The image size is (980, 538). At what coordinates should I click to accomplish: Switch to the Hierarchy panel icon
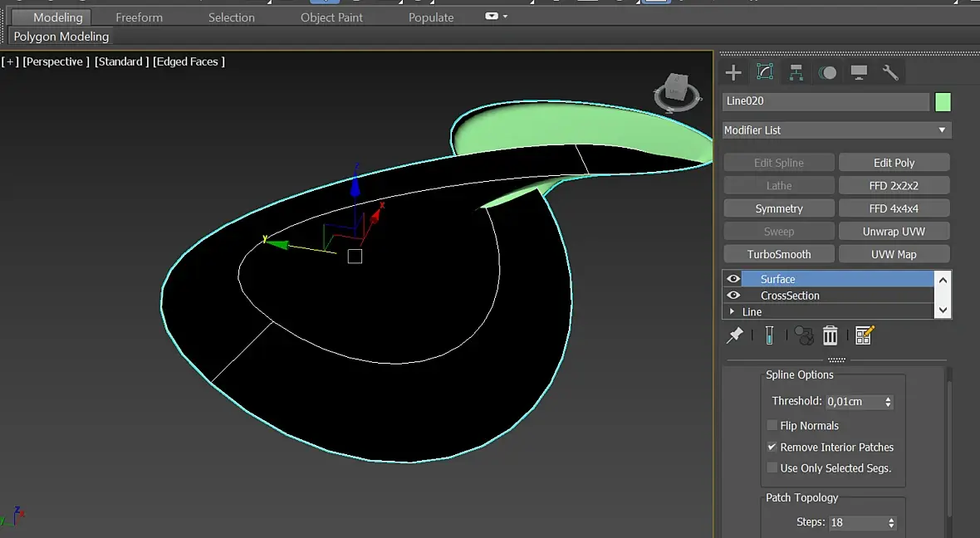(796, 73)
